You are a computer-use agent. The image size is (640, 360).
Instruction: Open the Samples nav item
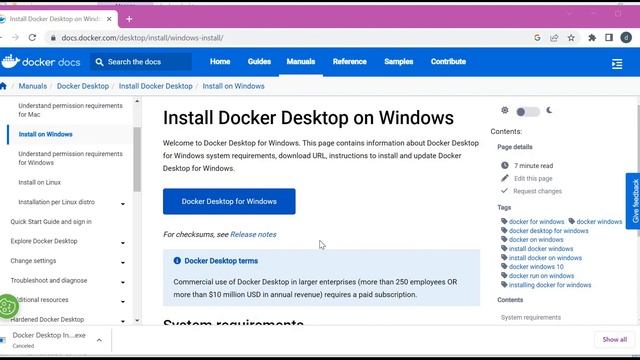point(399,62)
